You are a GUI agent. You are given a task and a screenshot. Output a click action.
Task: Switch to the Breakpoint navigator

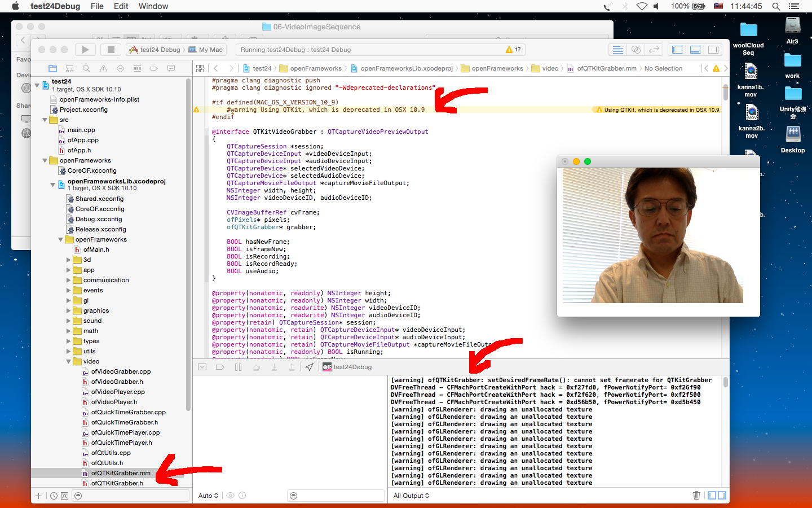[154, 68]
